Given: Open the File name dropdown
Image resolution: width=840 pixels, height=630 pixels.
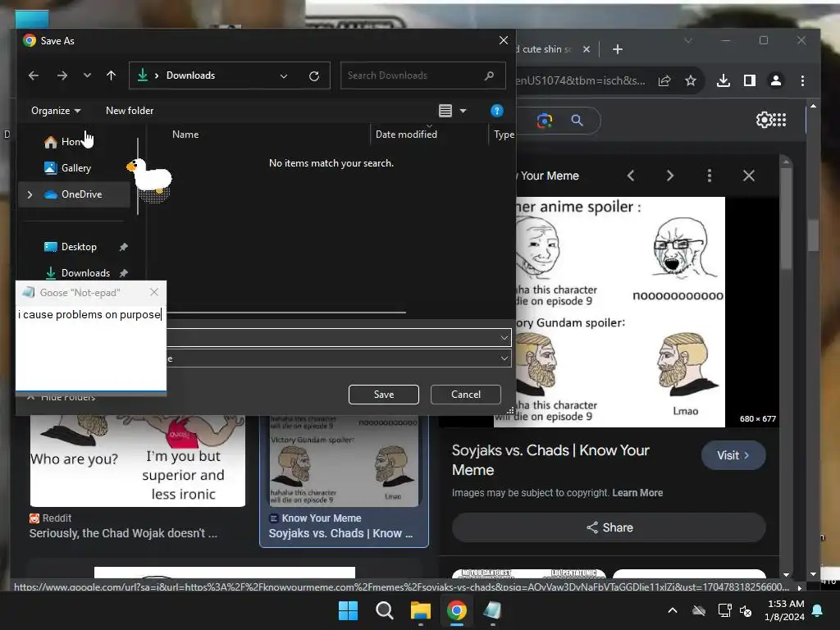Looking at the screenshot, I should coord(504,337).
